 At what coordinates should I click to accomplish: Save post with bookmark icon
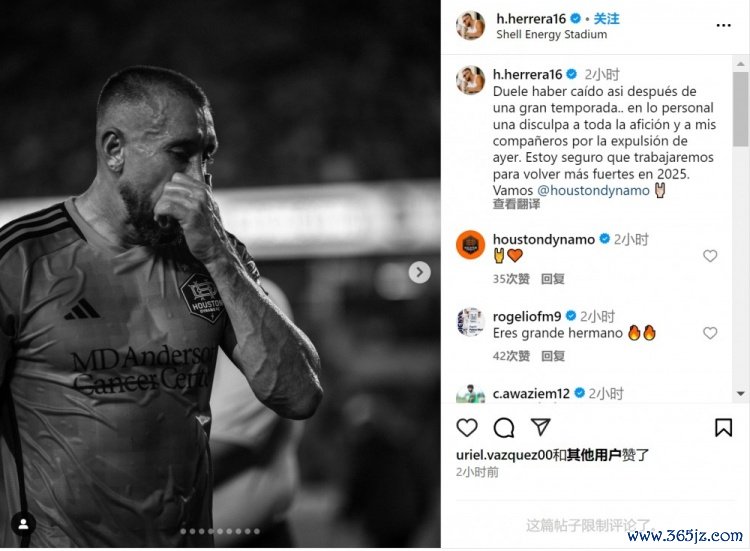tap(723, 427)
